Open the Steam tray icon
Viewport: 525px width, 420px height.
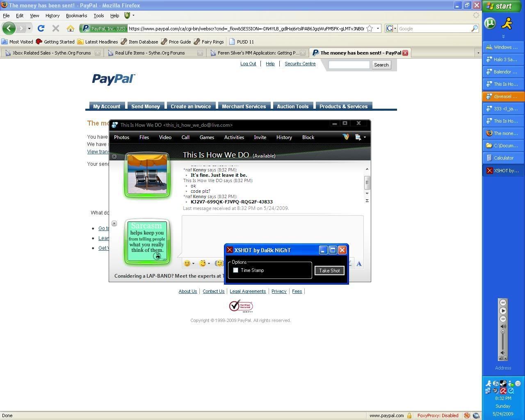[503, 383]
